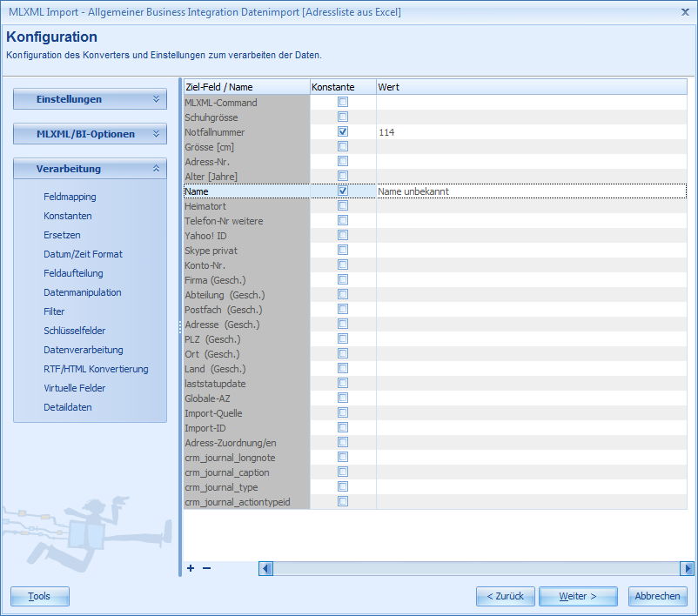
Task: Open the Tools panel
Action: pyautogui.click(x=39, y=596)
